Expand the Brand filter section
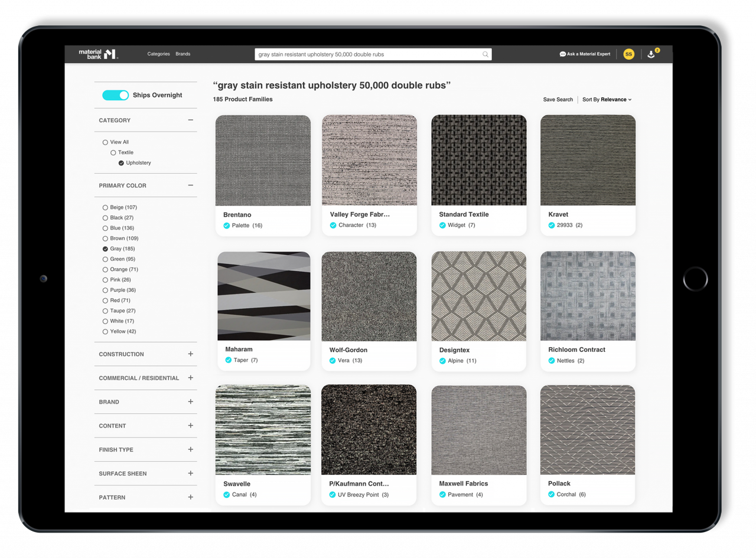756x558 pixels. point(190,402)
